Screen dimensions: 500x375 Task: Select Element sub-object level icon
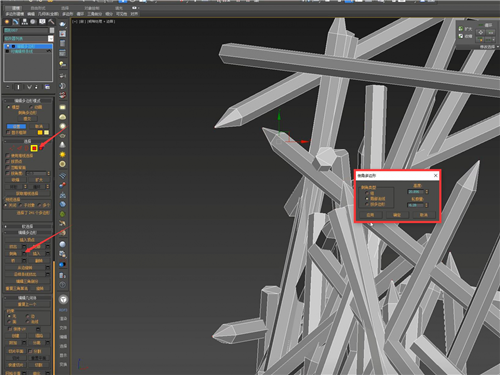tap(42, 148)
